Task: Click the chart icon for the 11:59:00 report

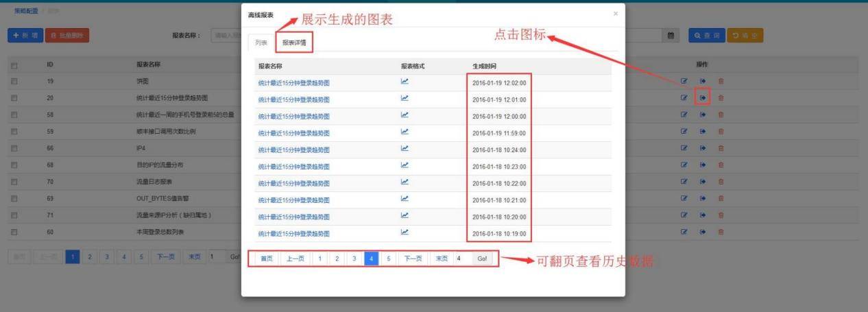Action: click(x=405, y=132)
